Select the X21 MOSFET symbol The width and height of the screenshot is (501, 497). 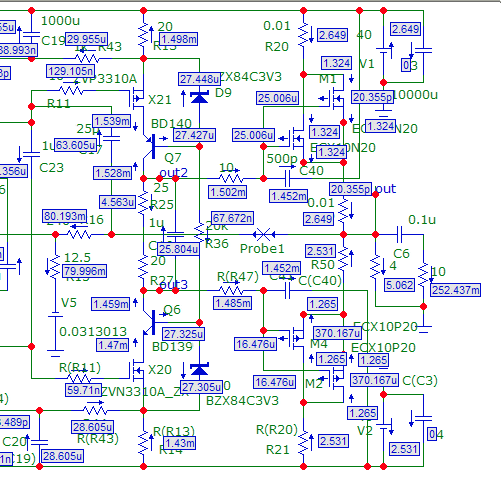[137, 98]
